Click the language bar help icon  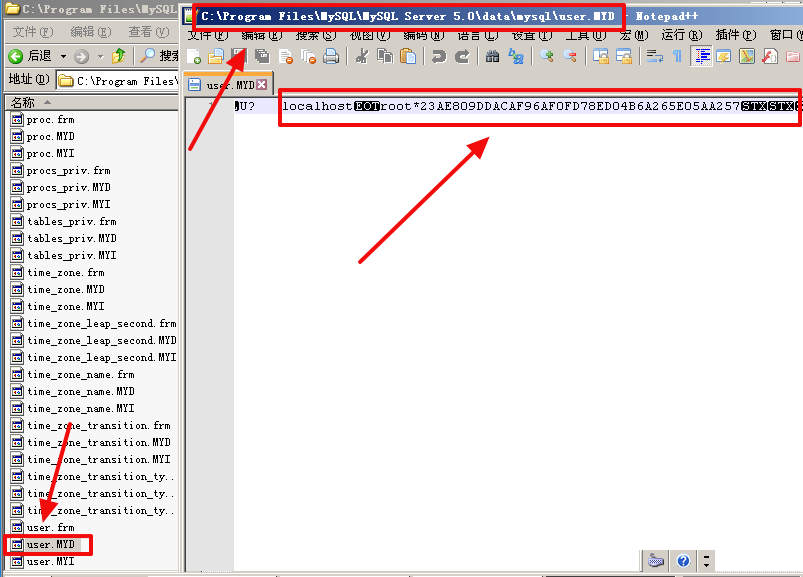pyautogui.click(x=683, y=561)
